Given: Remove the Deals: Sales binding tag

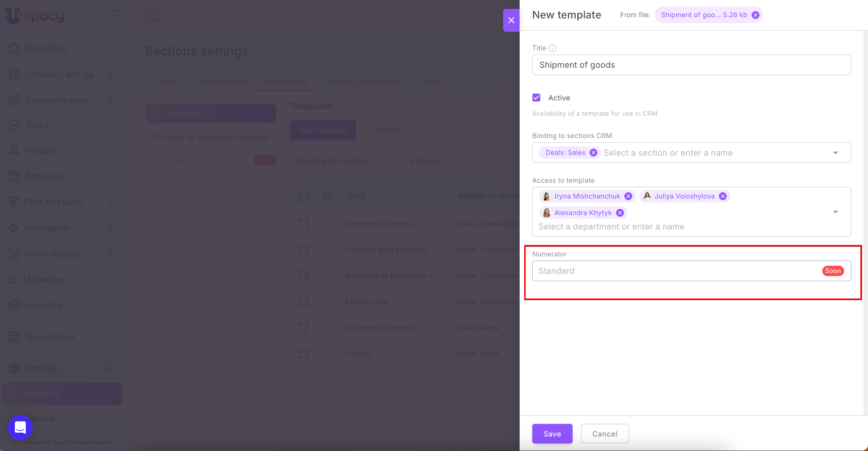Looking at the screenshot, I should [x=593, y=153].
